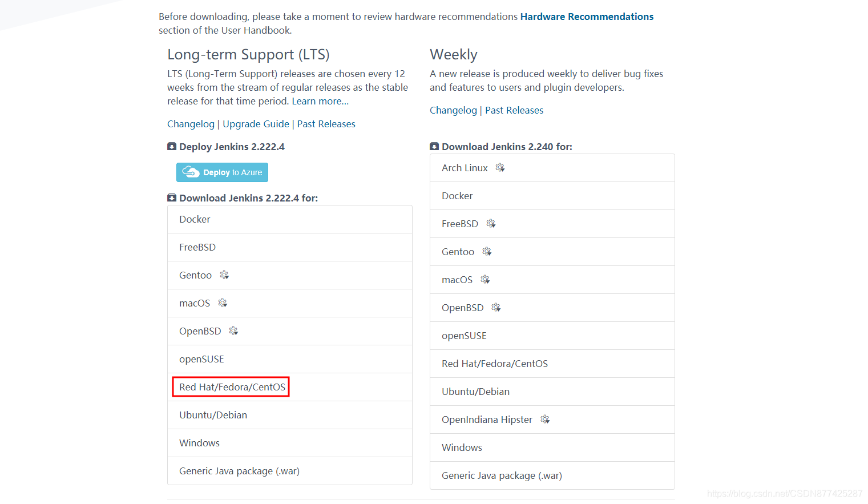Click the gear icon beside Weekly OpenBSD

pos(496,308)
